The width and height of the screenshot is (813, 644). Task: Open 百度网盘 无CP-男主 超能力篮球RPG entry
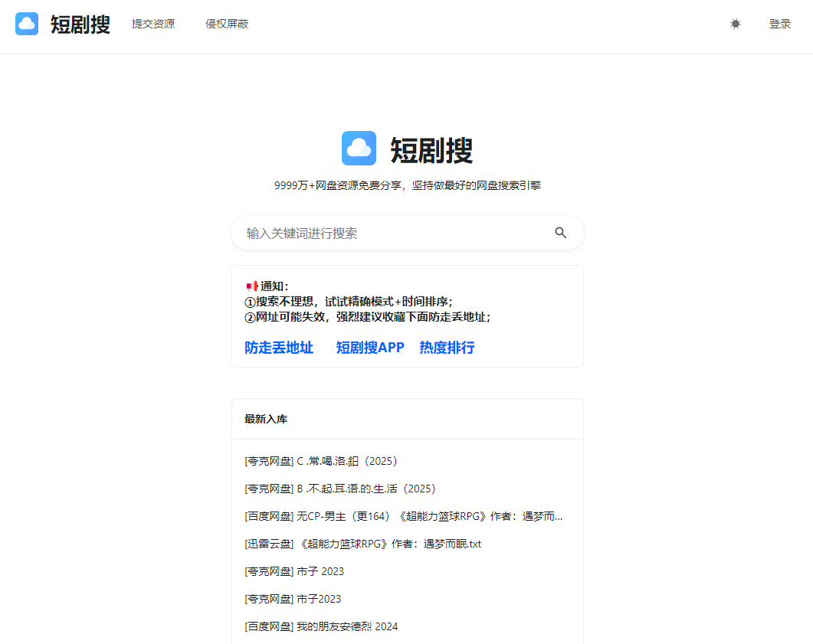403,516
